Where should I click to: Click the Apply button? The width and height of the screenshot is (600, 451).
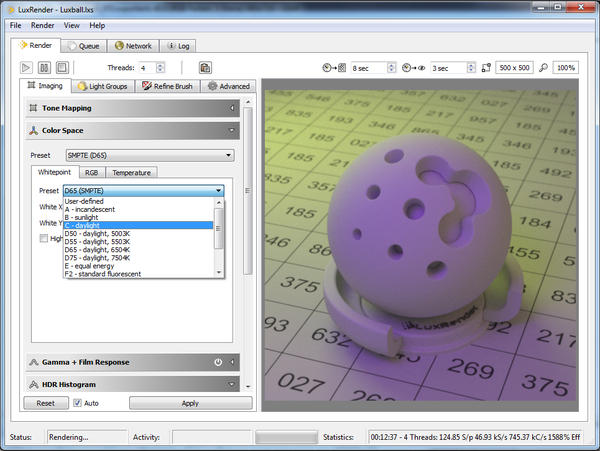[191, 403]
